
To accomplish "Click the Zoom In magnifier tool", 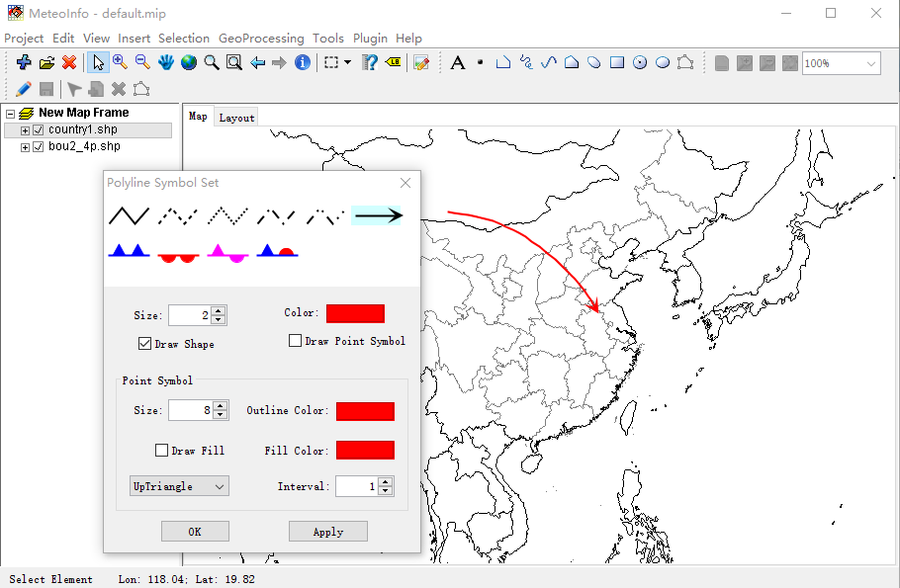I will click(120, 62).
